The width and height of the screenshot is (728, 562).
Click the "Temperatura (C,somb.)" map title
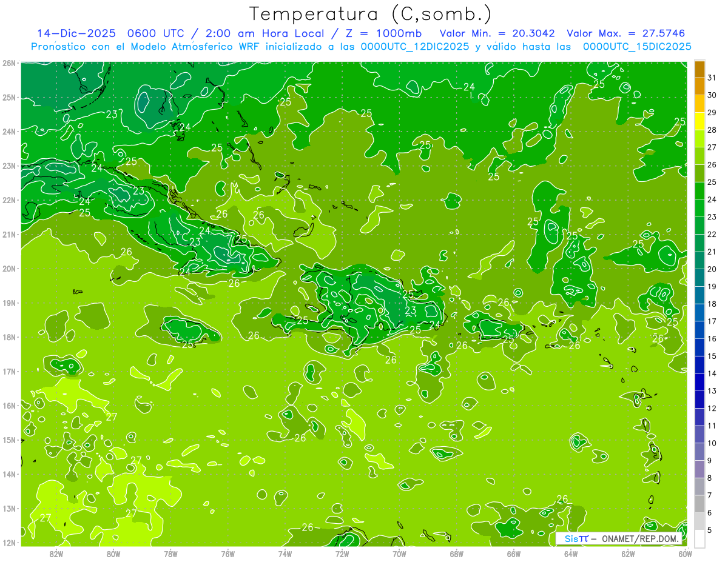[x=371, y=14]
